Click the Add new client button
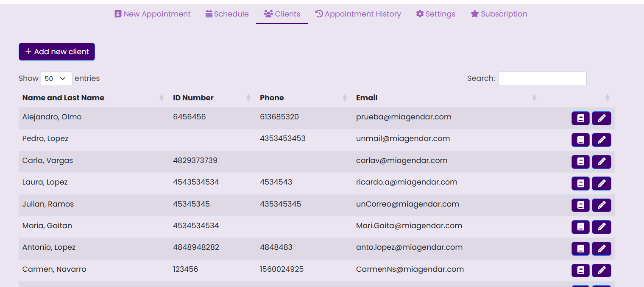 [57, 52]
